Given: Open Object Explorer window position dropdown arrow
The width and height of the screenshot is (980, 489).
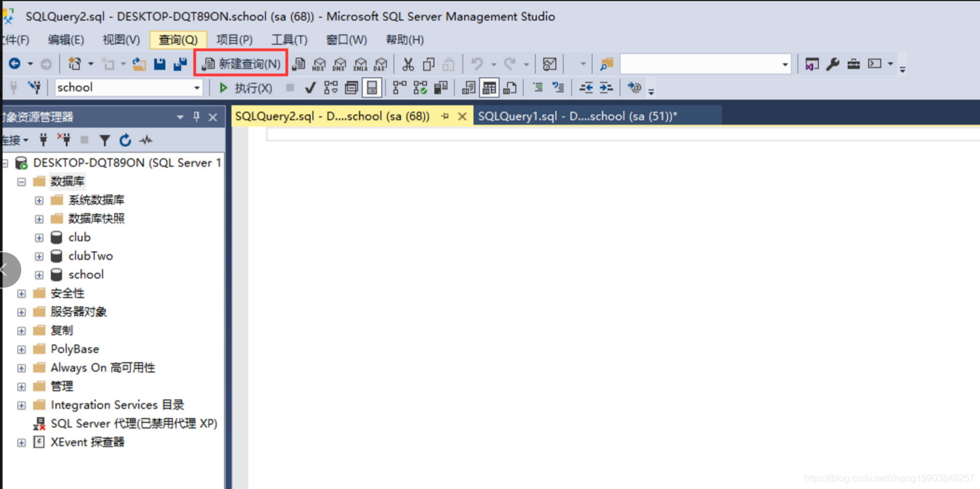Looking at the screenshot, I should point(180,117).
